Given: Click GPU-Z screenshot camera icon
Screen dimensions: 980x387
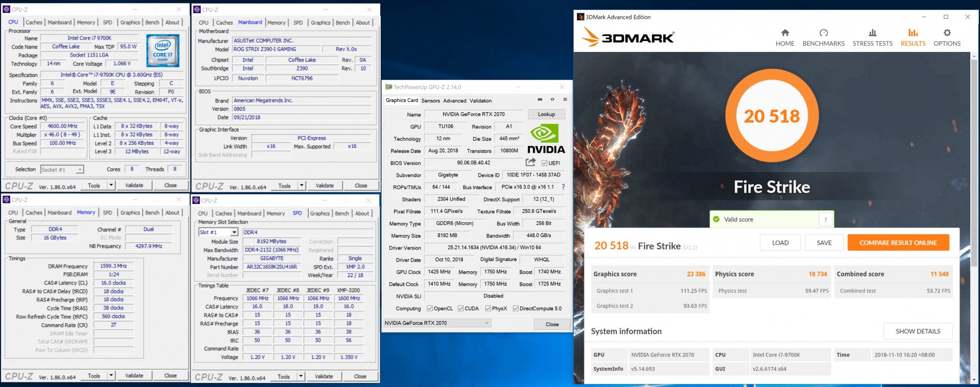Looking at the screenshot, I should pos(540,100).
